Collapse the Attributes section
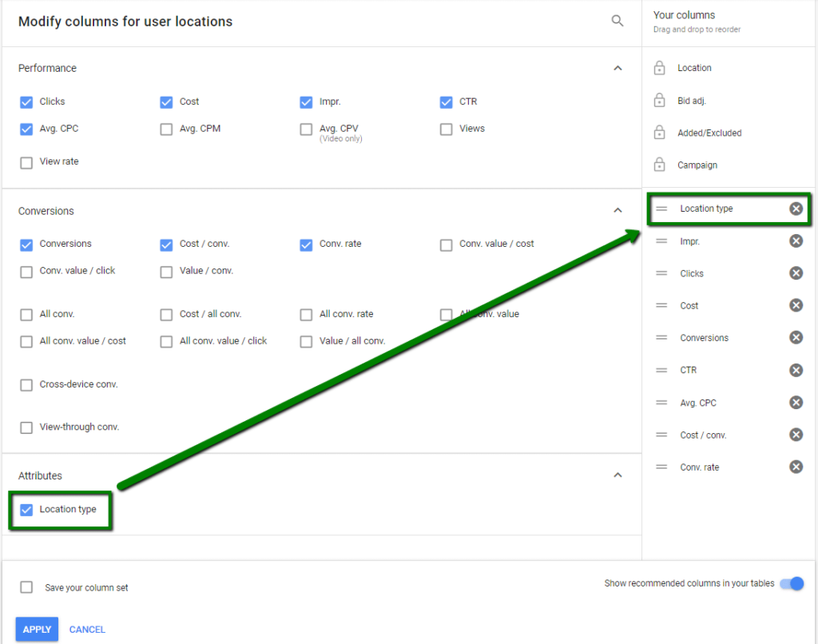 [617, 475]
